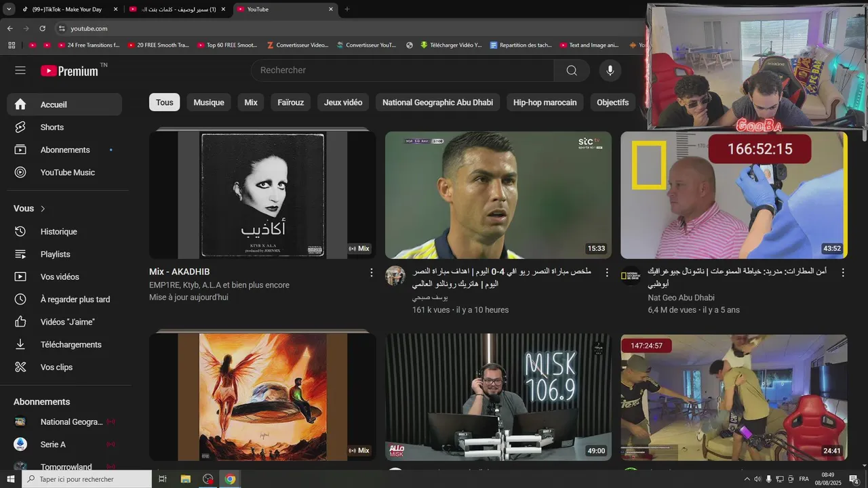Open the Nat Geo Abu Dhabi channel avatar
868x488 pixels.
pos(631,276)
